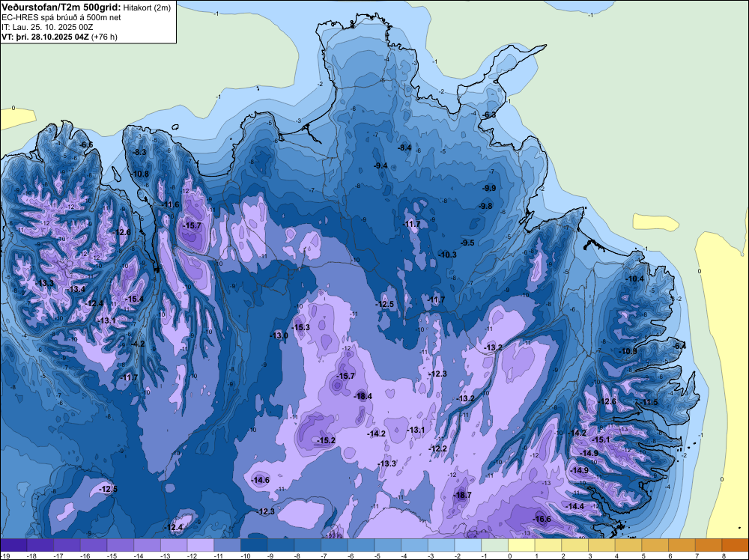Viewport: 749px width, 560px height.
Task: Click the -6.6 temperature value on the map
Action: 86,144
